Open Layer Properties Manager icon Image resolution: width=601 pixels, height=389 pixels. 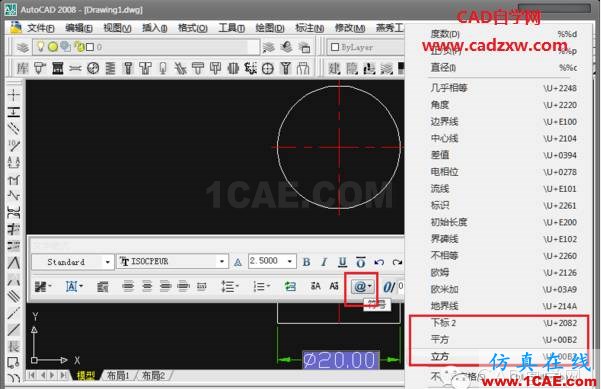23,48
